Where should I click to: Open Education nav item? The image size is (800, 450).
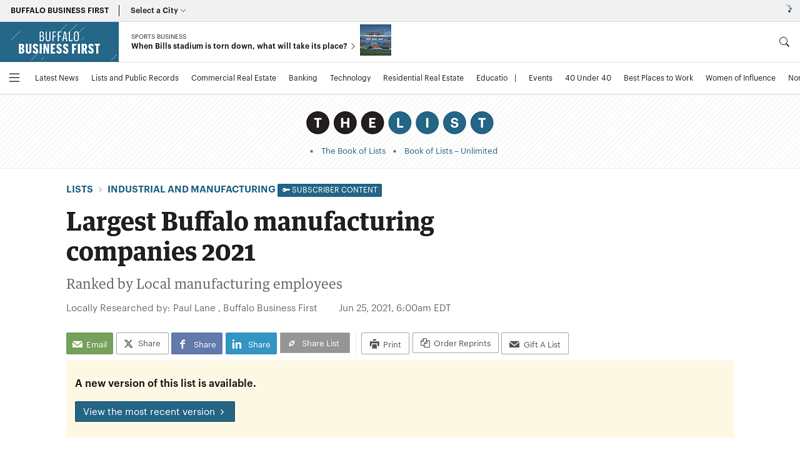(x=492, y=78)
